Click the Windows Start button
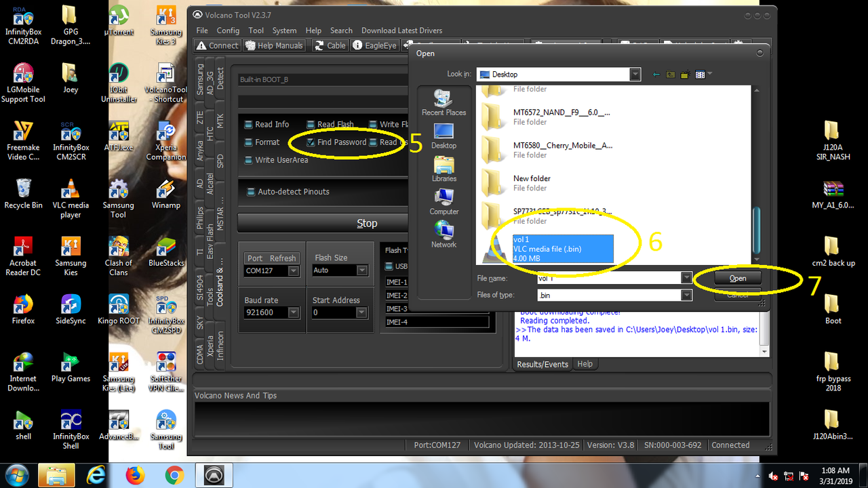The height and width of the screenshot is (488, 868). (16, 475)
